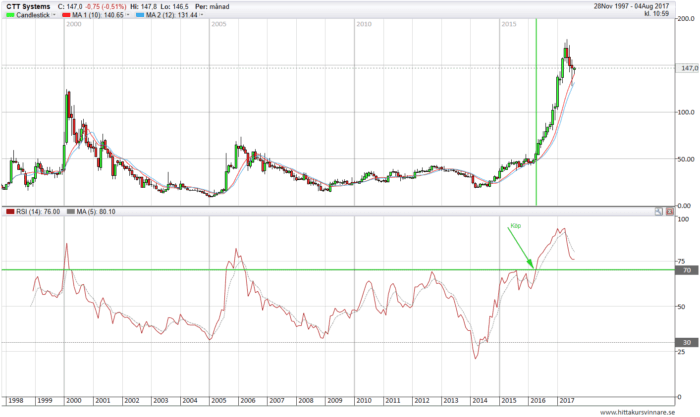The width and height of the screenshot is (700, 417).
Task: Click year 1998 on the time axis
Action: [x=16, y=400]
